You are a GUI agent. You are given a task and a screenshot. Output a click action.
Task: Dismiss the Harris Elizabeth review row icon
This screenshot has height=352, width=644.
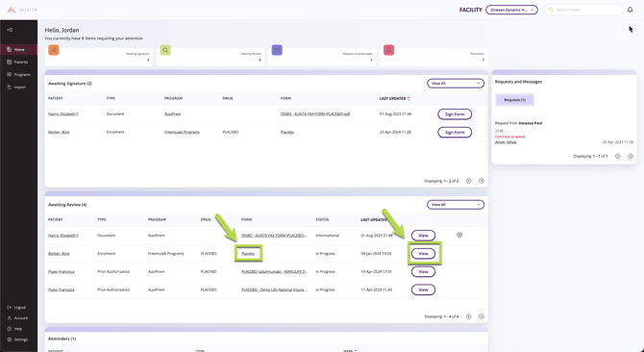(459, 235)
